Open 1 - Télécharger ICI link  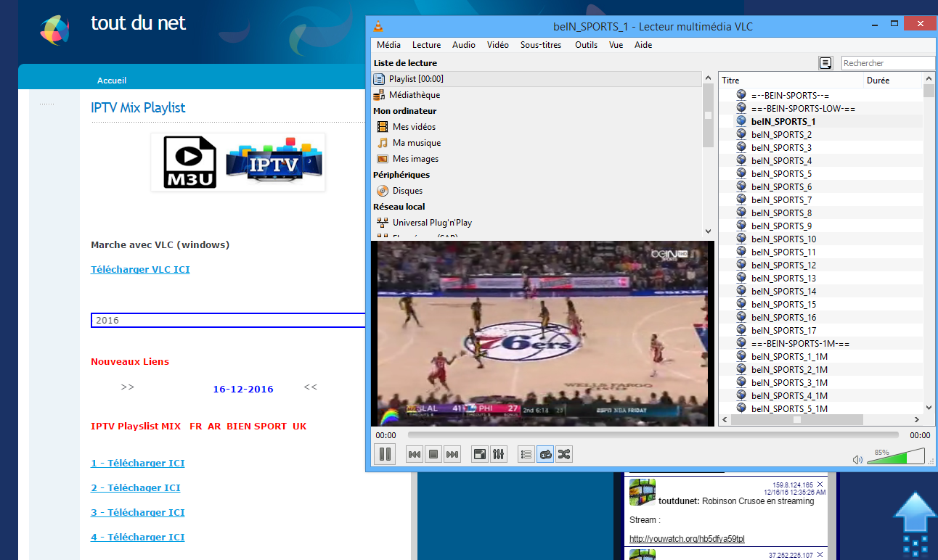(138, 463)
